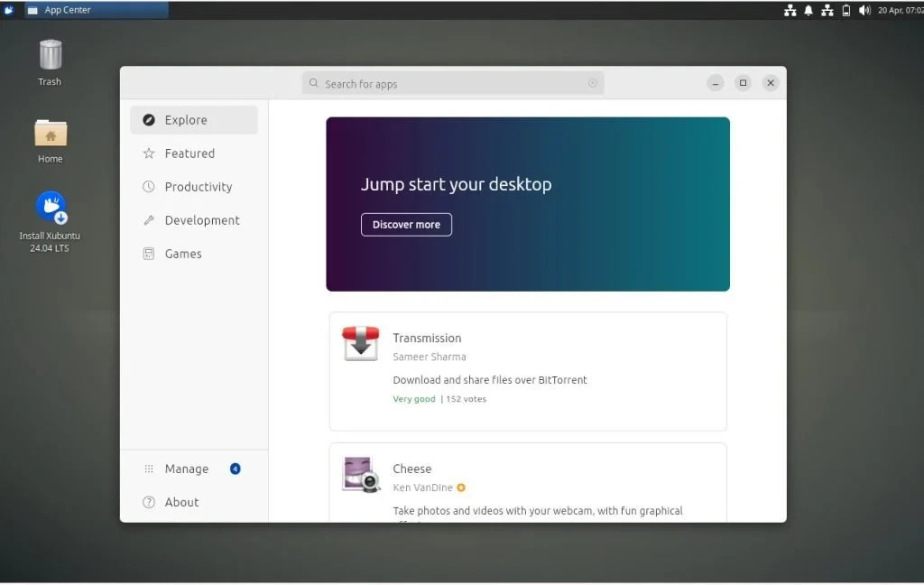Click the Manage grid icon
The image size is (924, 585).
click(149, 469)
